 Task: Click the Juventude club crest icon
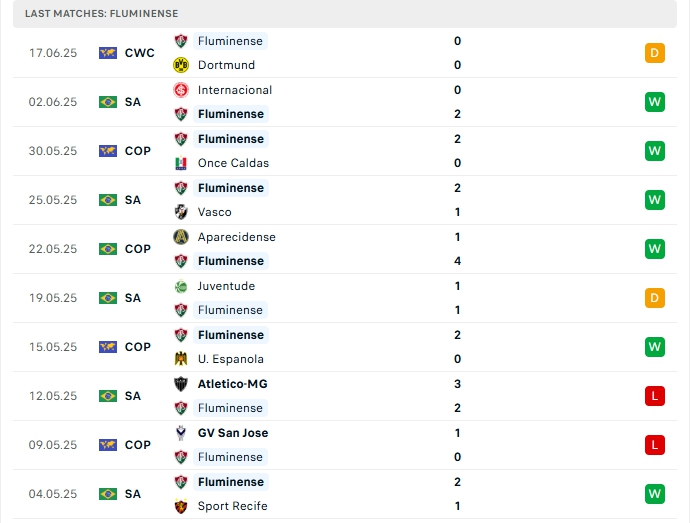[181, 286]
